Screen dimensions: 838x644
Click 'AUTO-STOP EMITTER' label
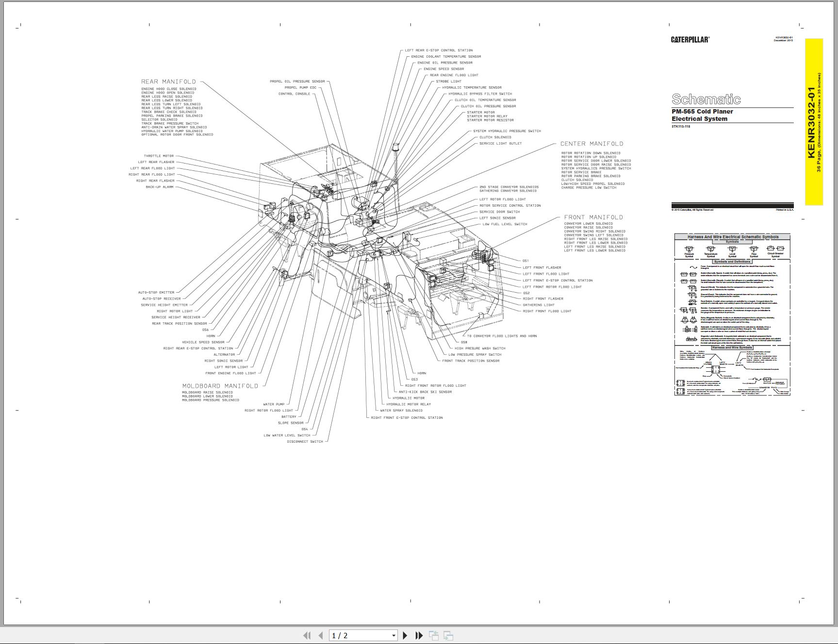coord(156,293)
